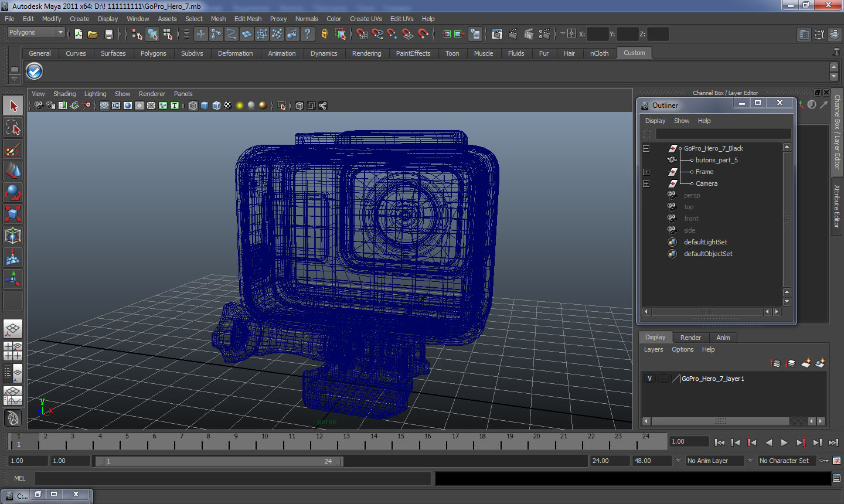Go to start of playback range
Image resolution: width=844 pixels, height=504 pixels.
coord(720,442)
